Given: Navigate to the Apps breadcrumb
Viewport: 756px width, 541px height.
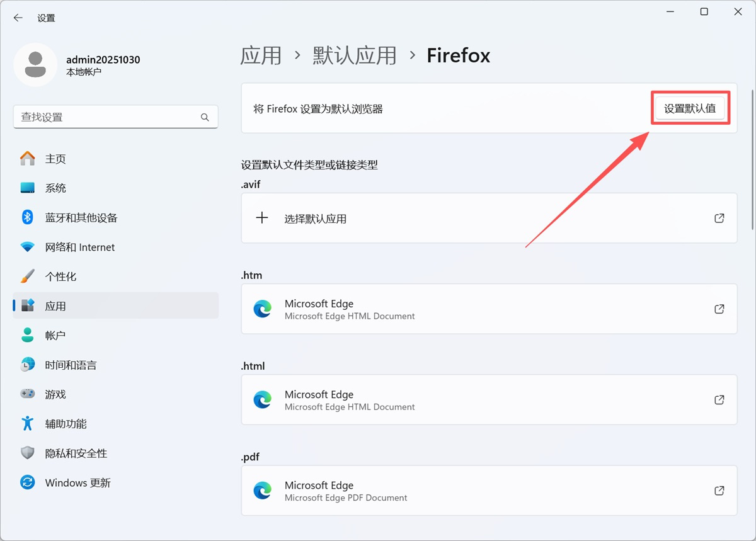Looking at the screenshot, I should tap(261, 55).
